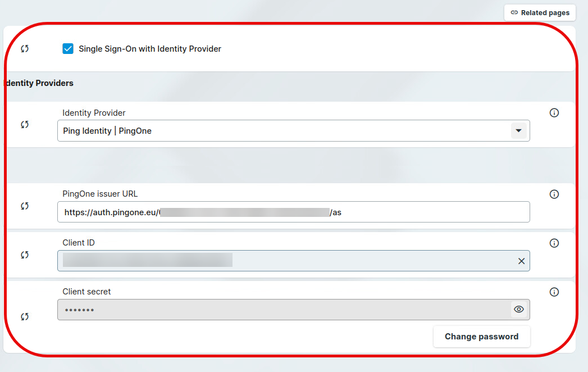
Task: Click reset icon beside Single Sign-On checkbox
Action: pos(25,49)
